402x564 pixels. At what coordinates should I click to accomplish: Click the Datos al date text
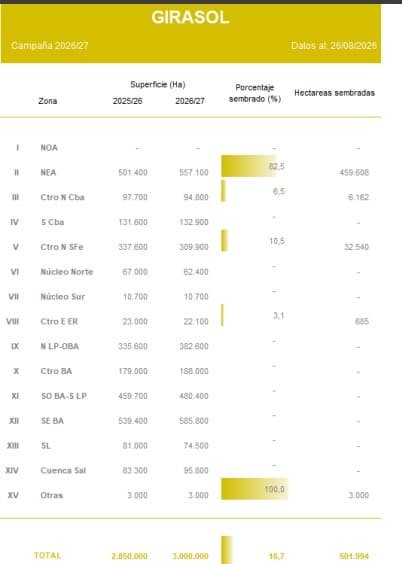(334, 46)
